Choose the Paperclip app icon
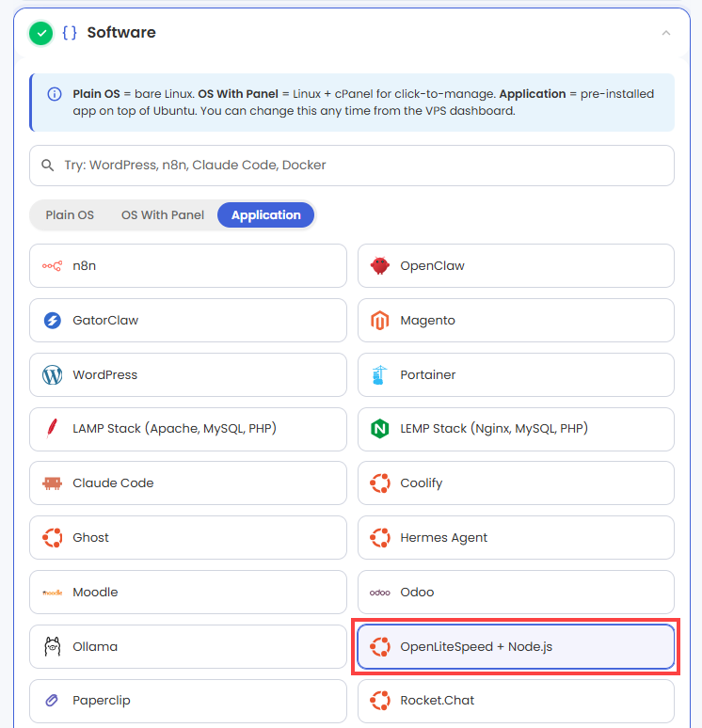Viewport: 702px width, 728px height. coord(52,700)
